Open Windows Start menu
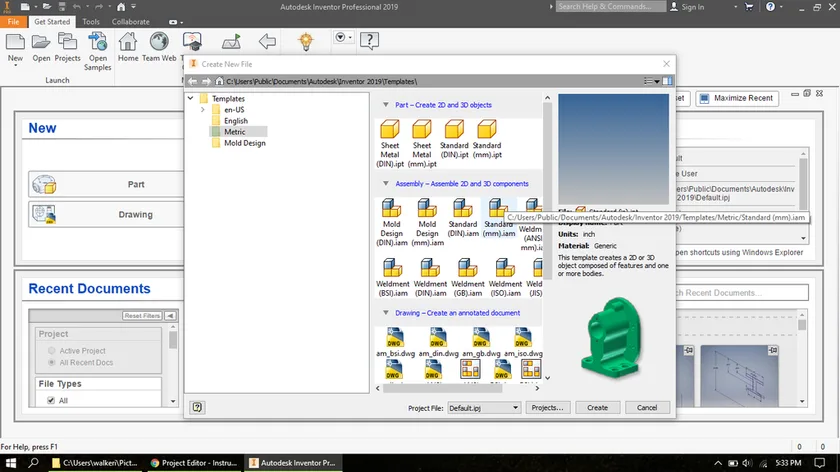Screen dimensions: 840x472 coord(10,463)
